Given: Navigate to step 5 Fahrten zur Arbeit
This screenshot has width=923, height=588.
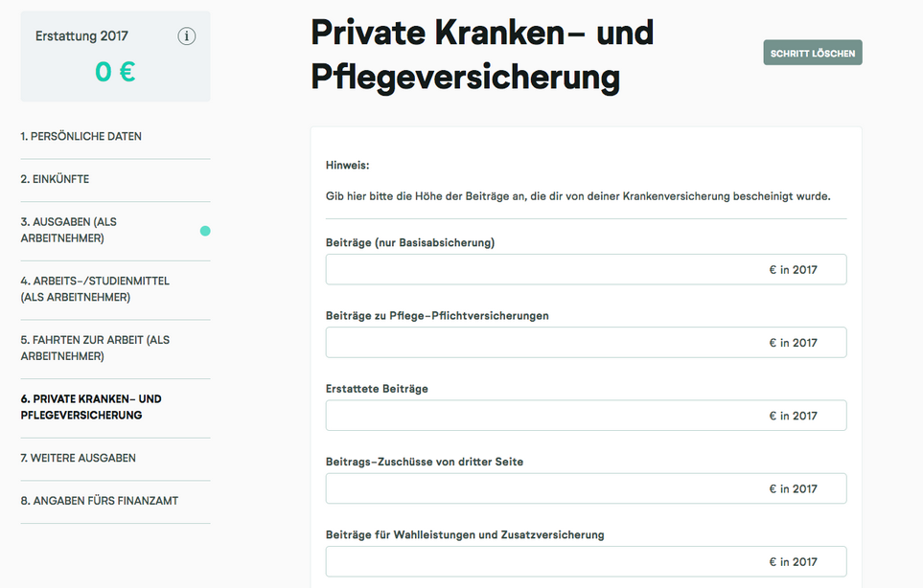Looking at the screenshot, I should (95, 348).
